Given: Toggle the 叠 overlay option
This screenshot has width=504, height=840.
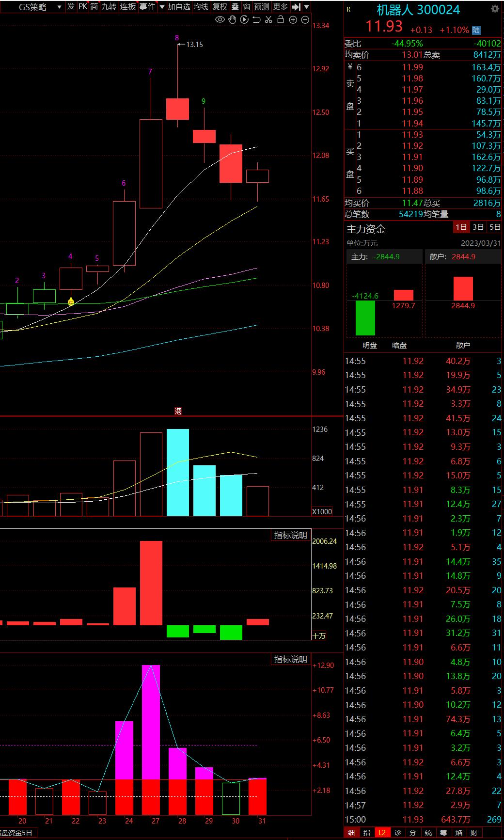Looking at the screenshot, I should [x=235, y=7].
